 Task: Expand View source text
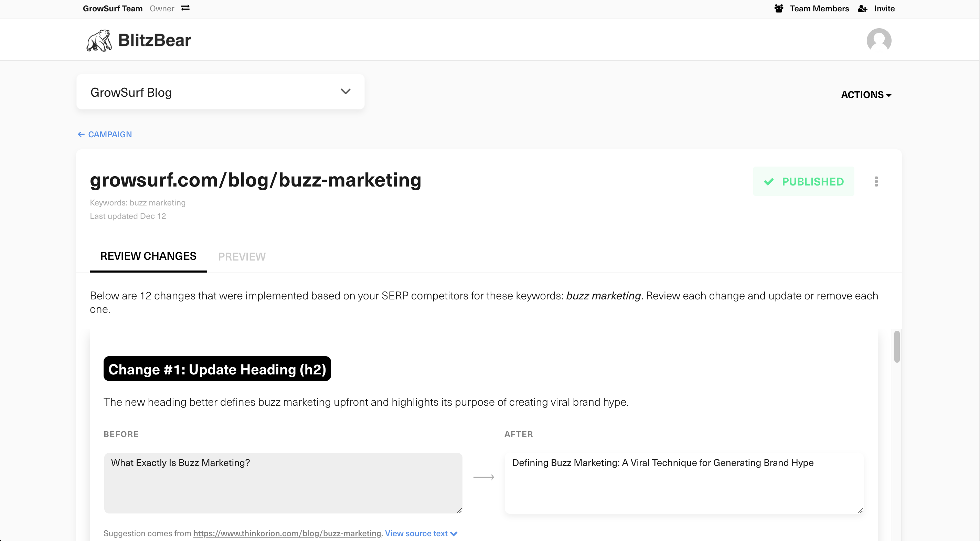pos(421,533)
